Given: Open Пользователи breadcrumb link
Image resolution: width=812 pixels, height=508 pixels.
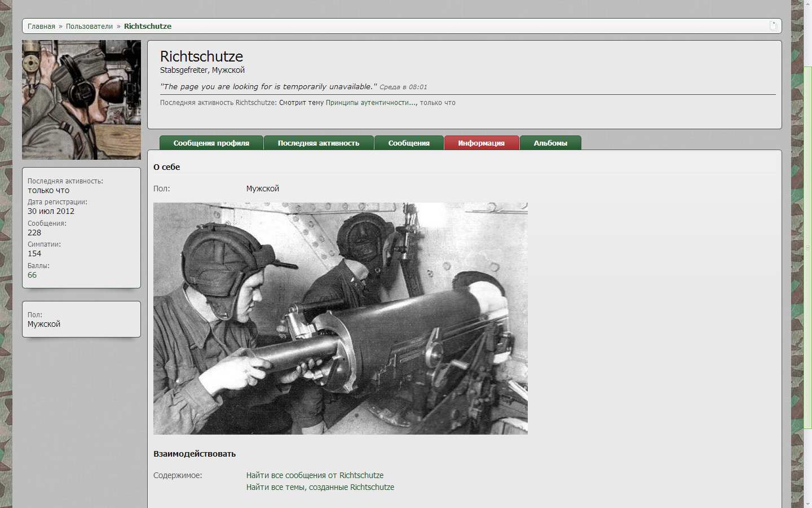Looking at the screenshot, I should pos(89,27).
